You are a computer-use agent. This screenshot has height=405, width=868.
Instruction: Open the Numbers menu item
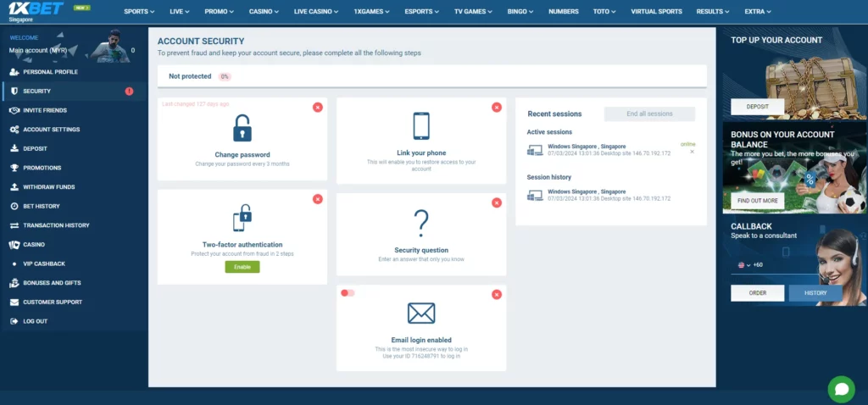(x=564, y=12)
